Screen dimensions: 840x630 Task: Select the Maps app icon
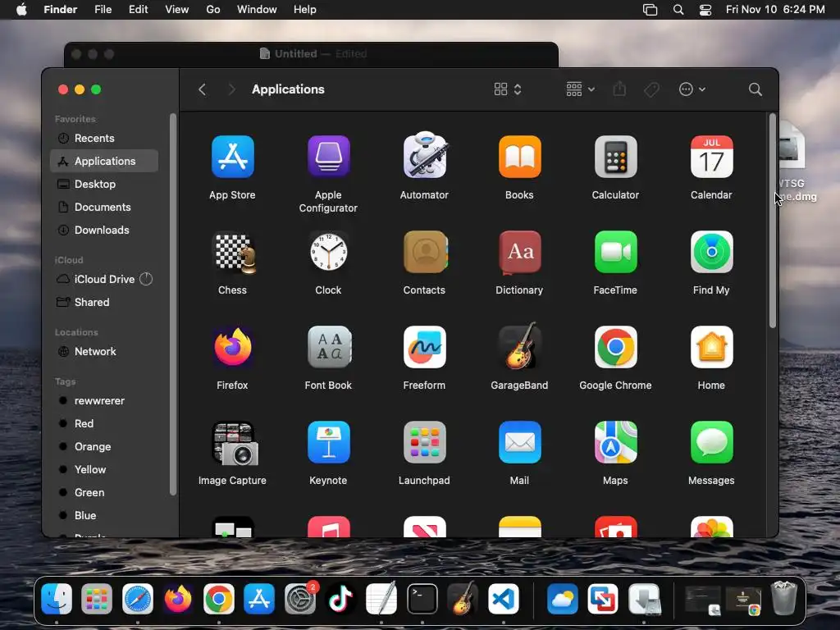(615, 442)
